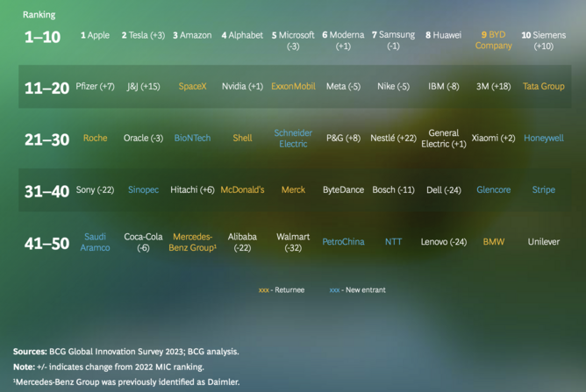Image resolution: width=586 pixels, height=392 pixels.
Task: Click 'Mercedes-Benz Group' entry
Action: click(x=192, y=242)
